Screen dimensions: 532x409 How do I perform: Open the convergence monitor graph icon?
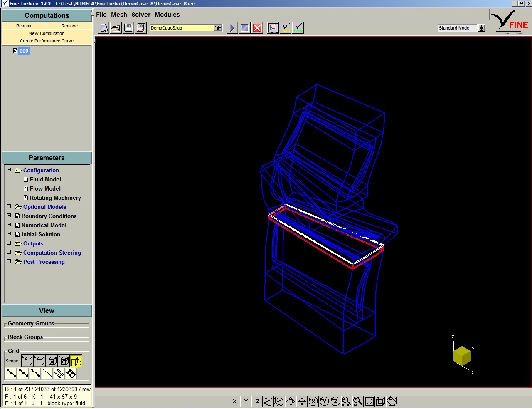click(273, 28)
